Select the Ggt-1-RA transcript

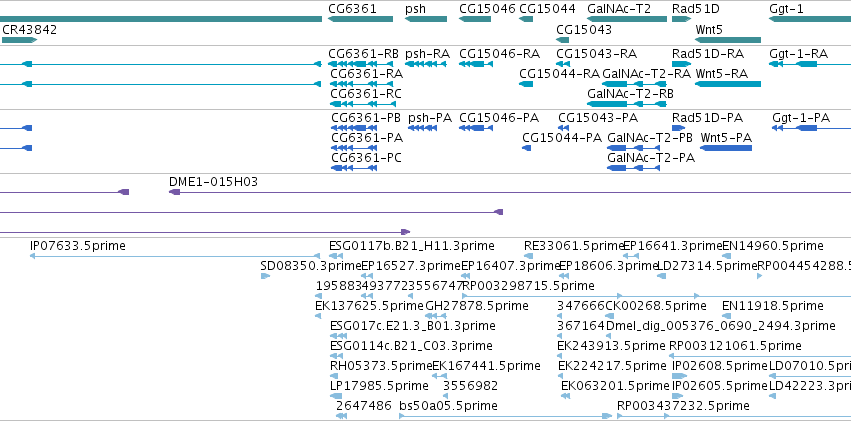(x=810, y=64)
